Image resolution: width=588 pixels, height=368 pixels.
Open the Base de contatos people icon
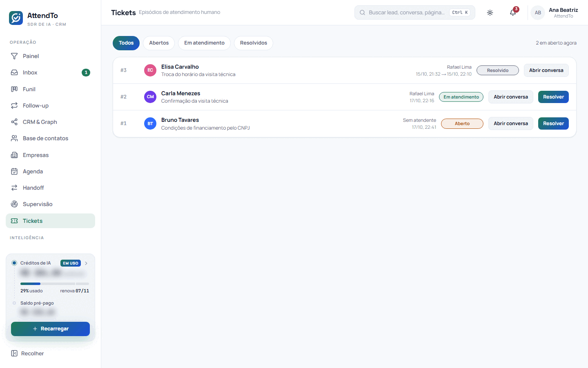click(x=14, y=138)
